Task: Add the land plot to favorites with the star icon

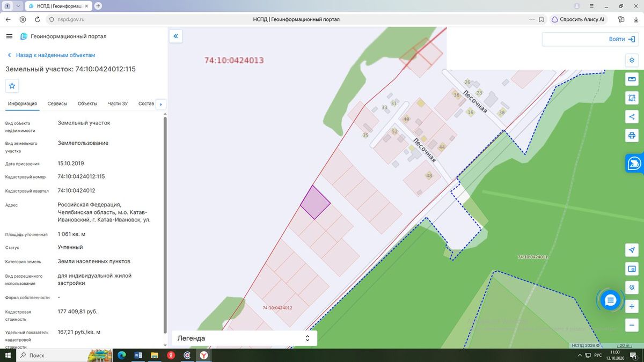Action: pos(12,86)
